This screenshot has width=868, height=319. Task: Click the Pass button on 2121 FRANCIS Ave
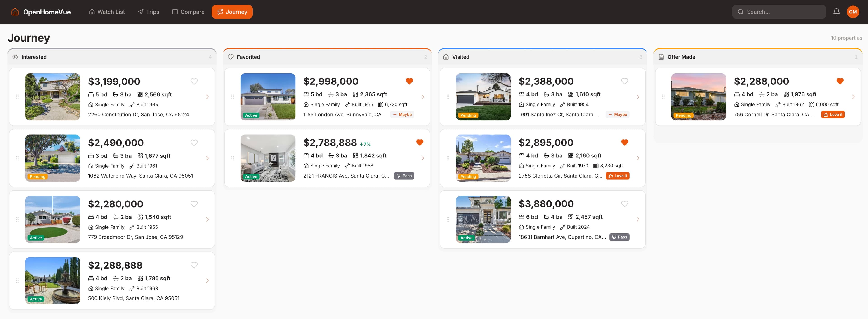coord(404,176)
